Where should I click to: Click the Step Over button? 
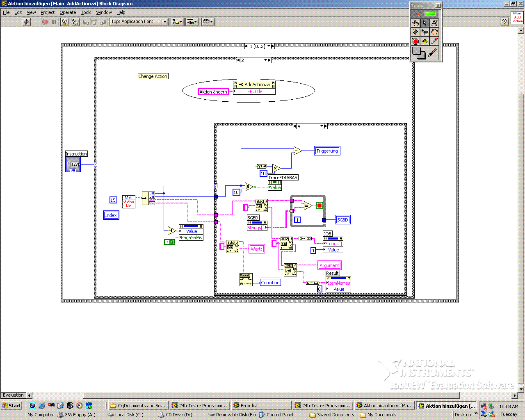94,22
